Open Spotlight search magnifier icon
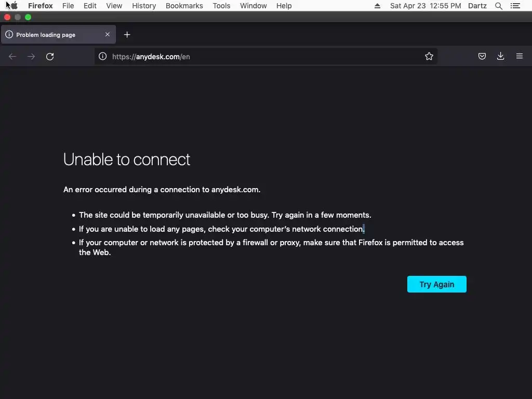The width and height of the screenshot is (532, 399). 498,6
